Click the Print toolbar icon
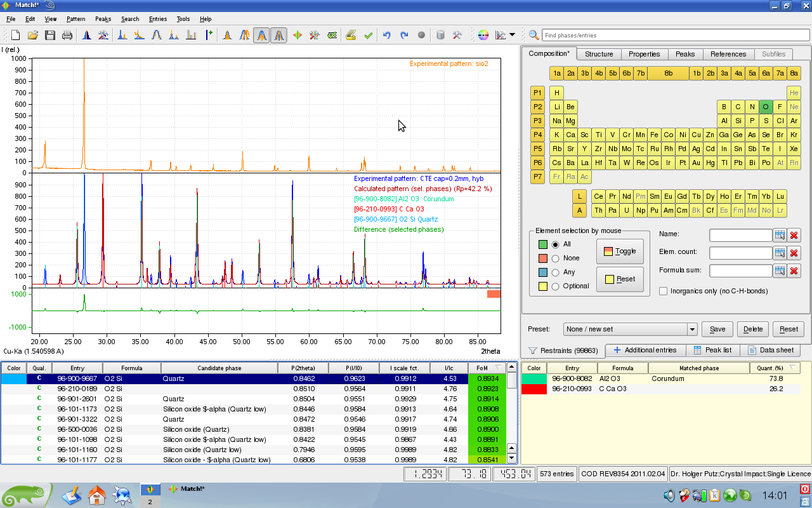 click(x=67, y=36)
